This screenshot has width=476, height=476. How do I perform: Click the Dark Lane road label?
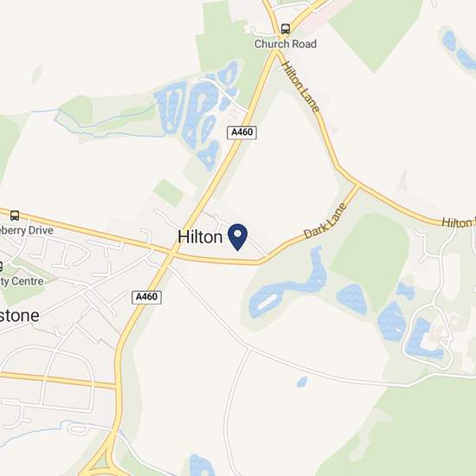click(x=325, y=221)
